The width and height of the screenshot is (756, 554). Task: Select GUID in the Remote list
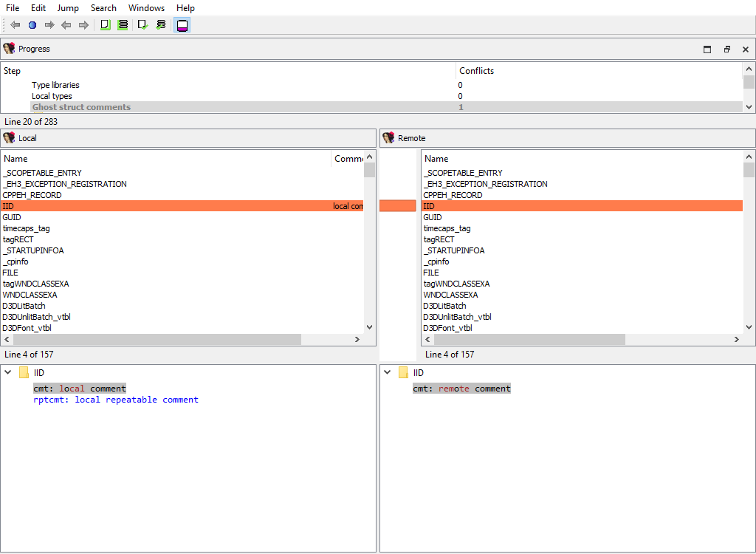(x=433, y=217)
